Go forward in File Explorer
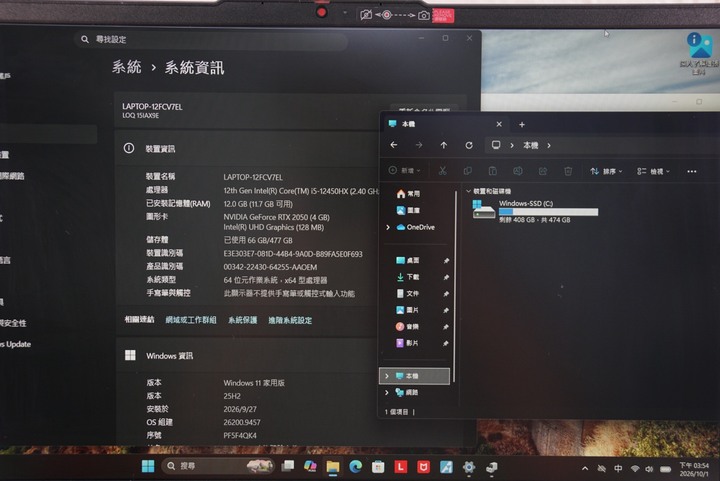The width and height of the screenshot is (720, 481). tap(419, 145)
